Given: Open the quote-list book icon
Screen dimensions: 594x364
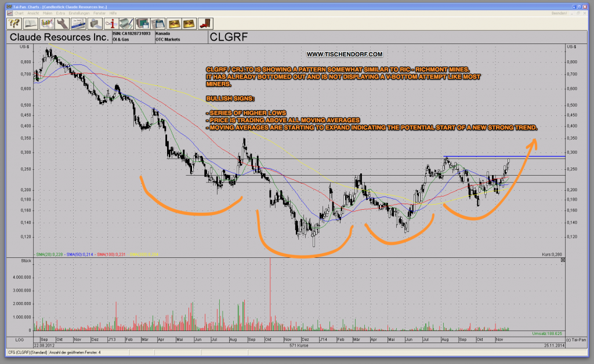Looking at the screenshot, I should (30, 24).
